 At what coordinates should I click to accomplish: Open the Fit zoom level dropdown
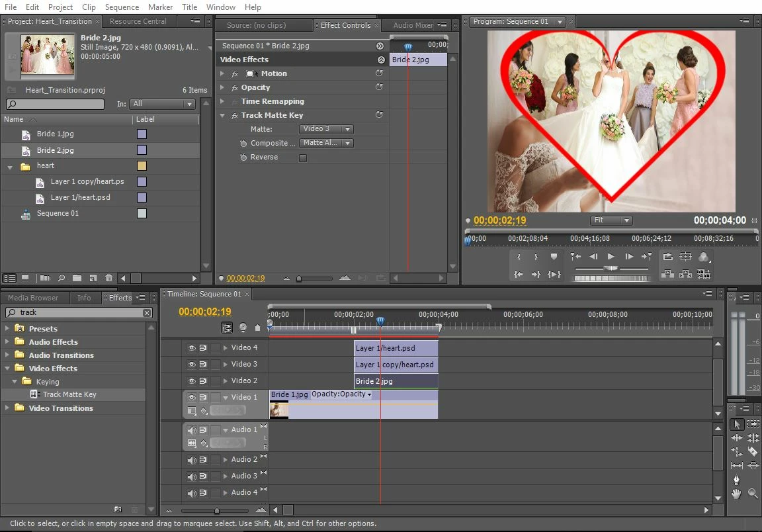[x=611, y=220]
